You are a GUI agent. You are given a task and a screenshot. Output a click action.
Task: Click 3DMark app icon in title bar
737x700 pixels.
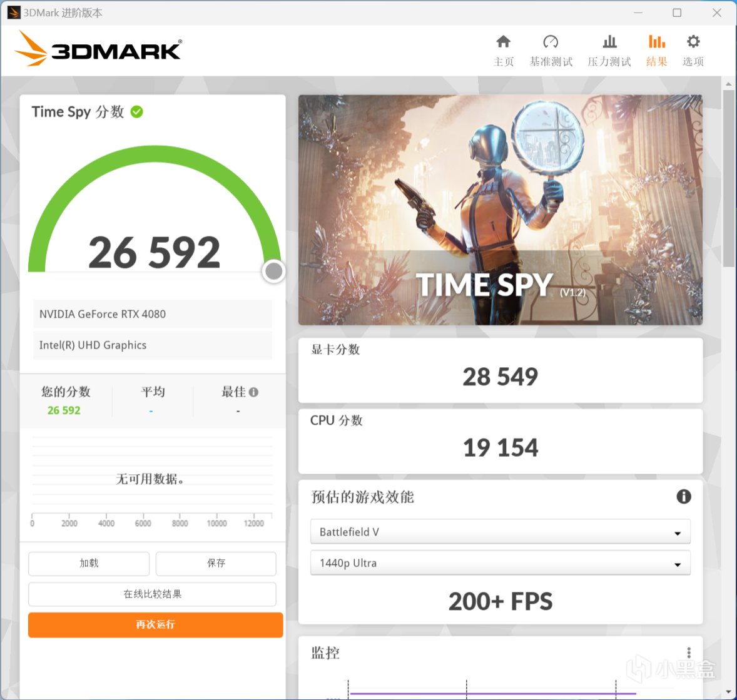click(14, 13)
